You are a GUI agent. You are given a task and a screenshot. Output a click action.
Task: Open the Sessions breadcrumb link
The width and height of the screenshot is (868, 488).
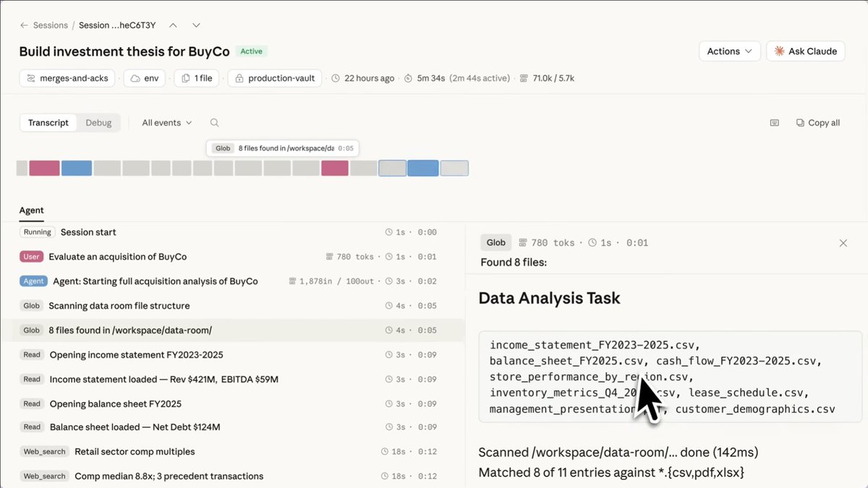pyautogui.click(x=51, y=25)
